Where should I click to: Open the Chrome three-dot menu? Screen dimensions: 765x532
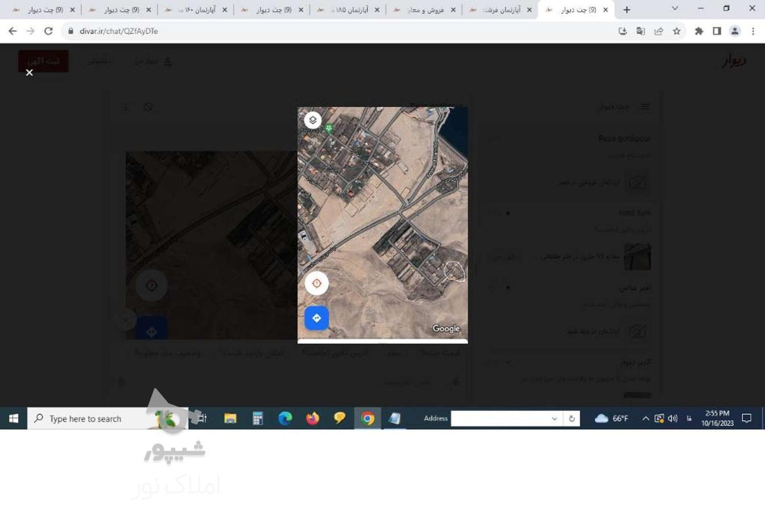tap(753, 31)
